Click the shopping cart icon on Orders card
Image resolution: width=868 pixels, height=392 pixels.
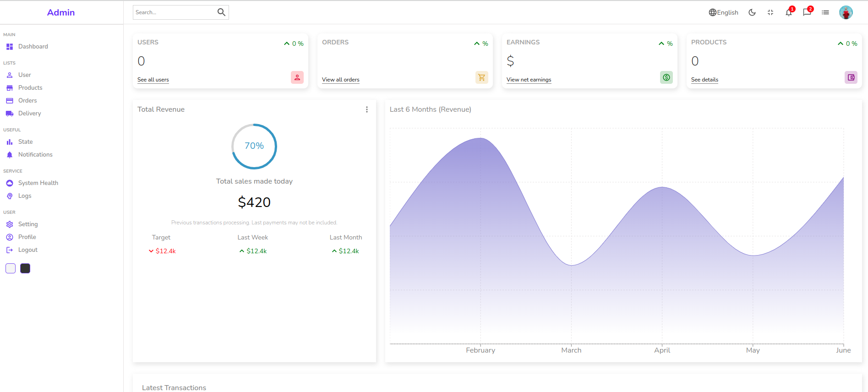[482, 77]
